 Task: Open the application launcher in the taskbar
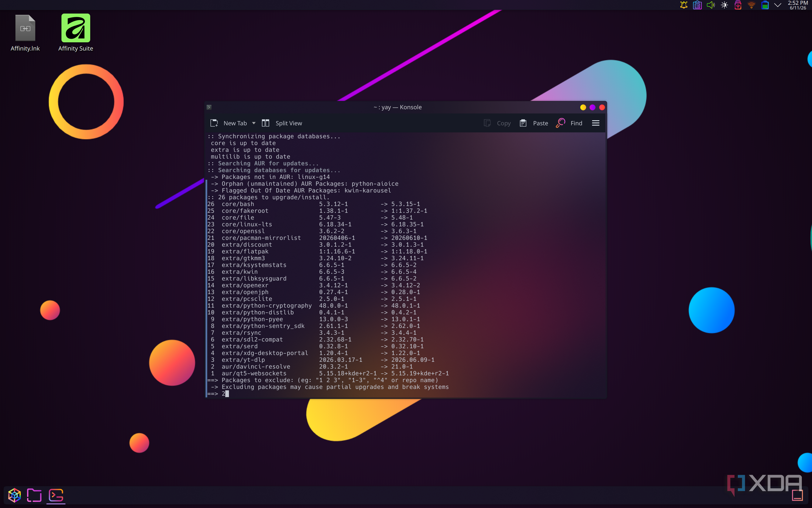point(14,495)
